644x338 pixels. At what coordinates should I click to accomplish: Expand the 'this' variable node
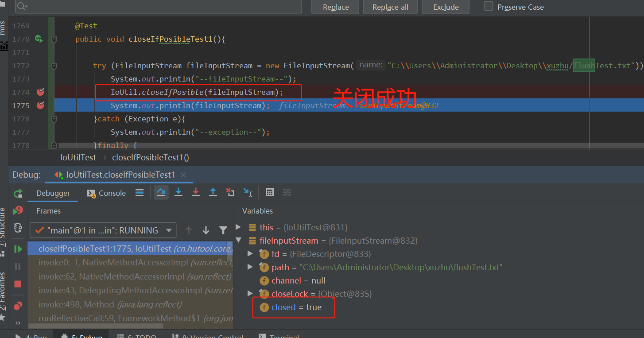238,227
